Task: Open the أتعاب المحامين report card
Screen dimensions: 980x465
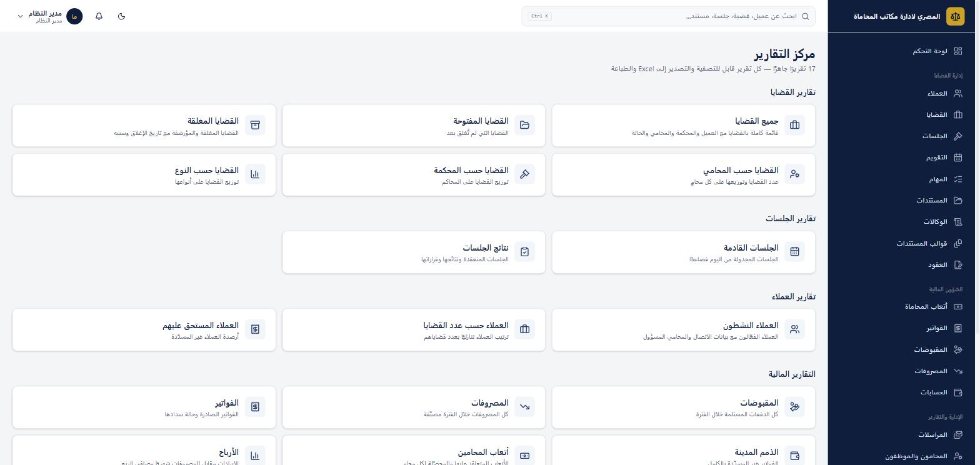Action: click(x=414, y=451)
